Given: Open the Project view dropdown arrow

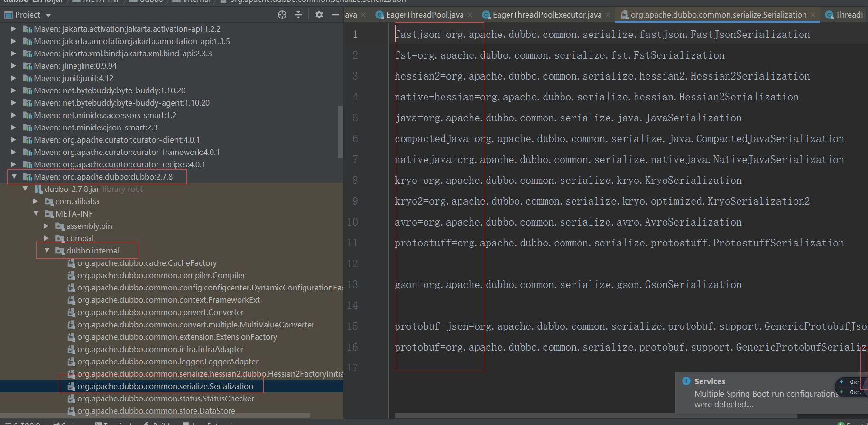Looking at the screenshot, I should (x=48, y=16).
